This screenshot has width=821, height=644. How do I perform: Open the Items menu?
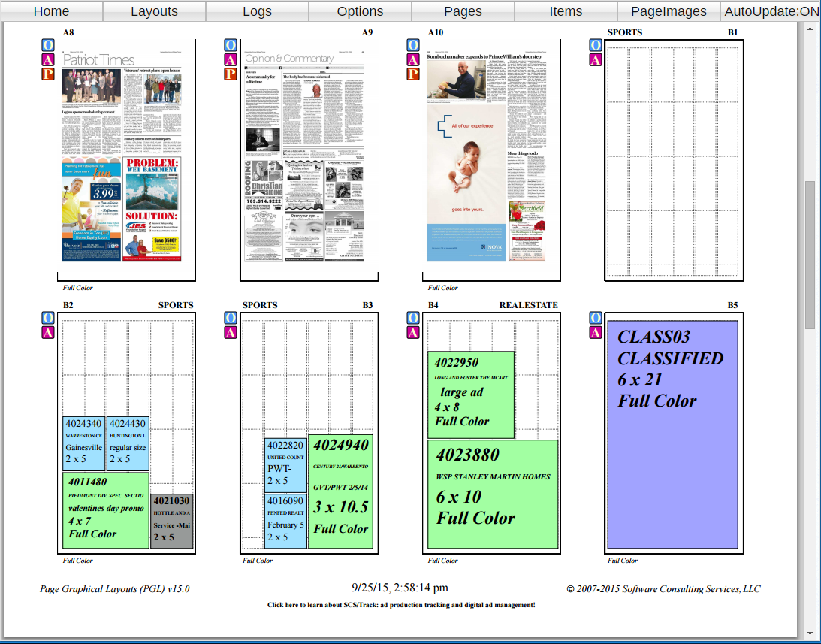click(566, 11)
